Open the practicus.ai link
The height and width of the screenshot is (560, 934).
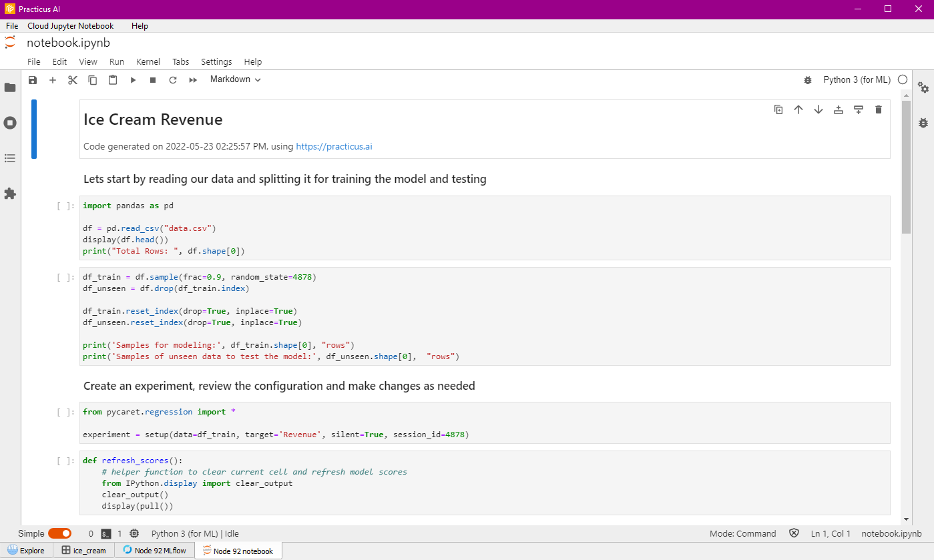tap(334, 146)
